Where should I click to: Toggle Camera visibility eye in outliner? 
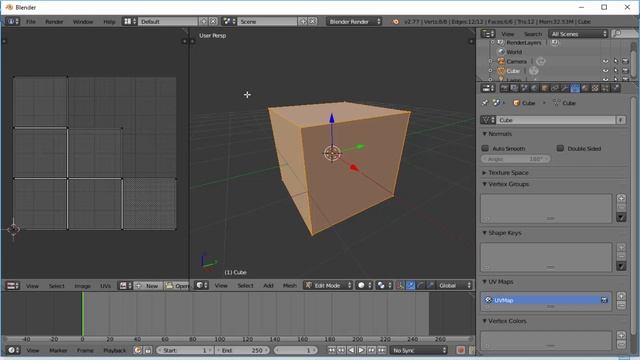(605, 61)
